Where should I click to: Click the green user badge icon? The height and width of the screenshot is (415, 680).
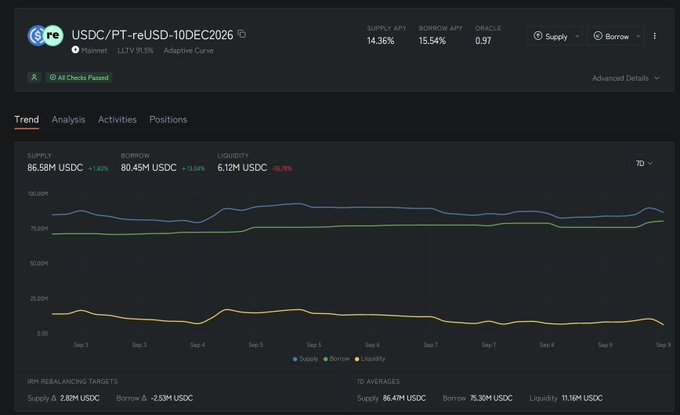pyautogui.click(x=34, y=77)
